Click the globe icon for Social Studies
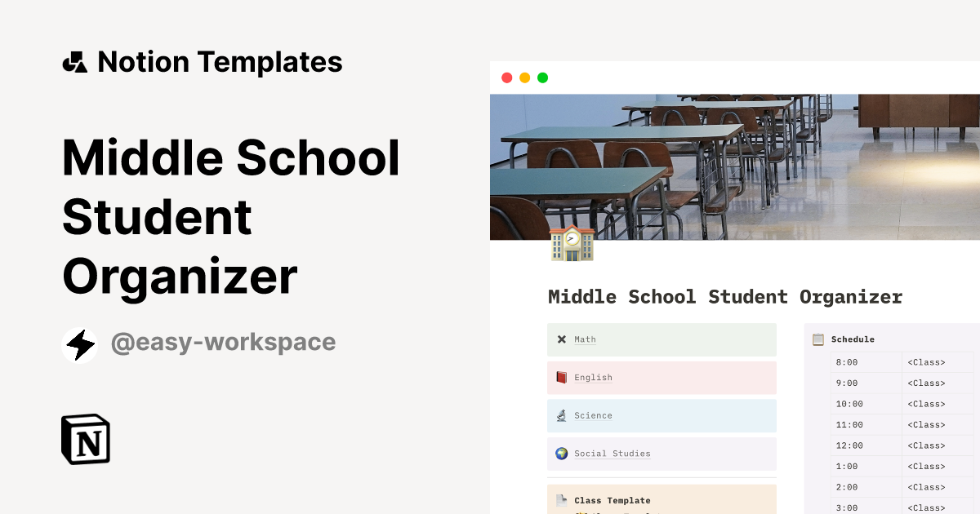This screenshot has height=514, width=980. [x=561, y=454]
